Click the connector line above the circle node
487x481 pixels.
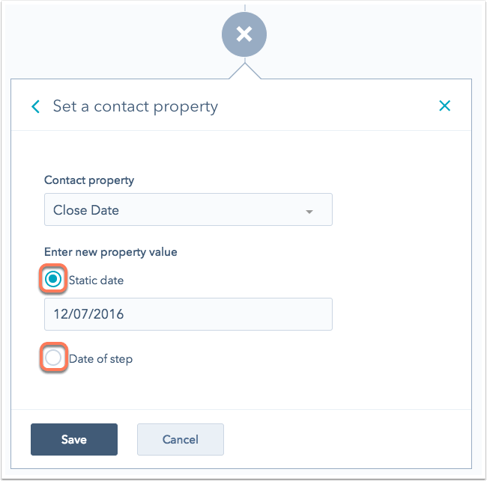[x=245, y=7]
